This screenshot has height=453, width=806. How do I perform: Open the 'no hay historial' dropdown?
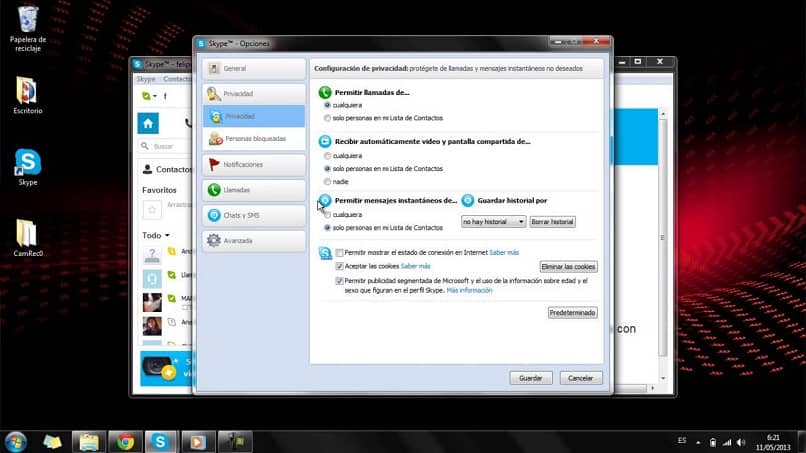pyautogui.click(x=493, y=222)
